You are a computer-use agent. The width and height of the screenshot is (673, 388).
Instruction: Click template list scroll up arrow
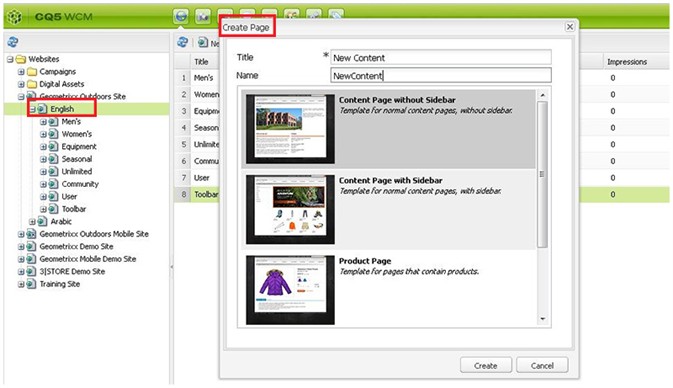click(x=543, y=95)
